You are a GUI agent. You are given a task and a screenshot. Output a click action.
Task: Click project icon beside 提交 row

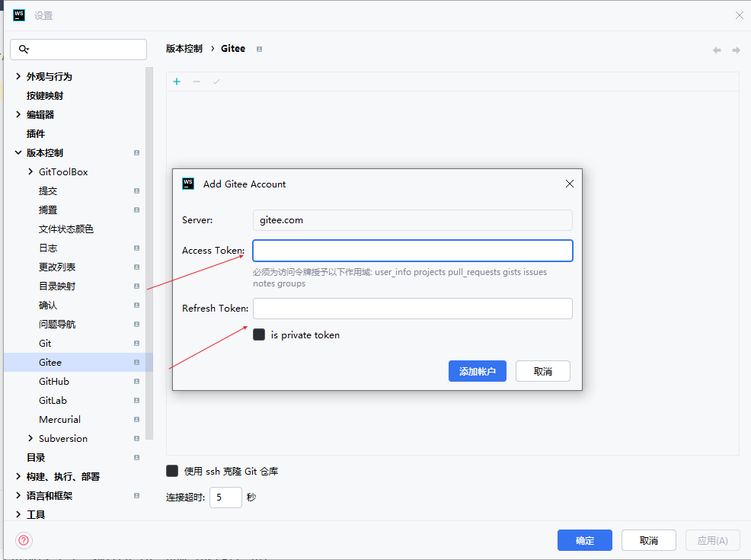pyautogui.click(x=136, y=190)
